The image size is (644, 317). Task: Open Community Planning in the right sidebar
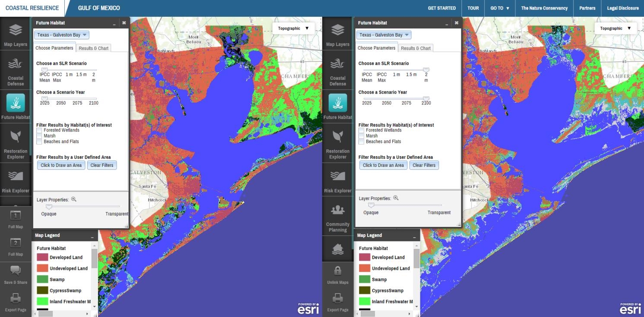[338, 220]
